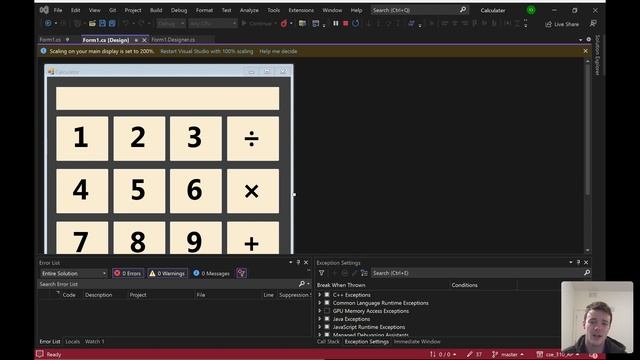Viewport: 640px width, 360px height.
Task: Click the Exception Settings Search (Ctrl+E) field
Action: 476,273
